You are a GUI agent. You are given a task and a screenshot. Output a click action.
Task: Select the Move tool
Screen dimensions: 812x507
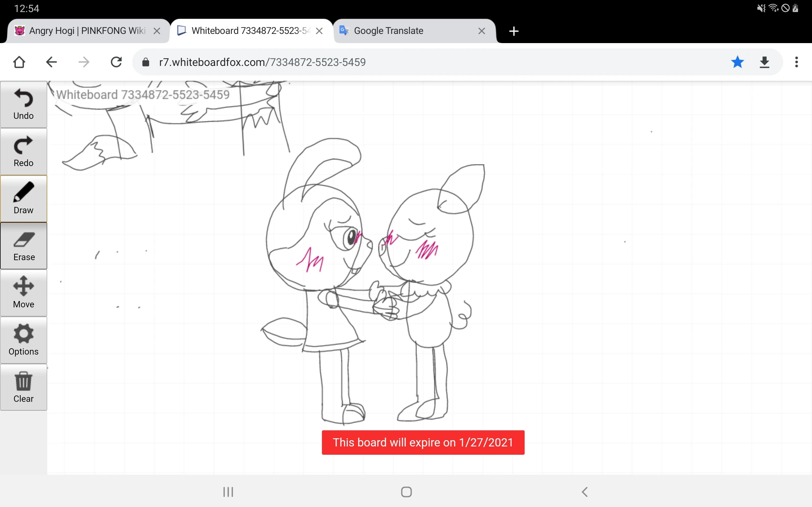click(x=23, y=293)
